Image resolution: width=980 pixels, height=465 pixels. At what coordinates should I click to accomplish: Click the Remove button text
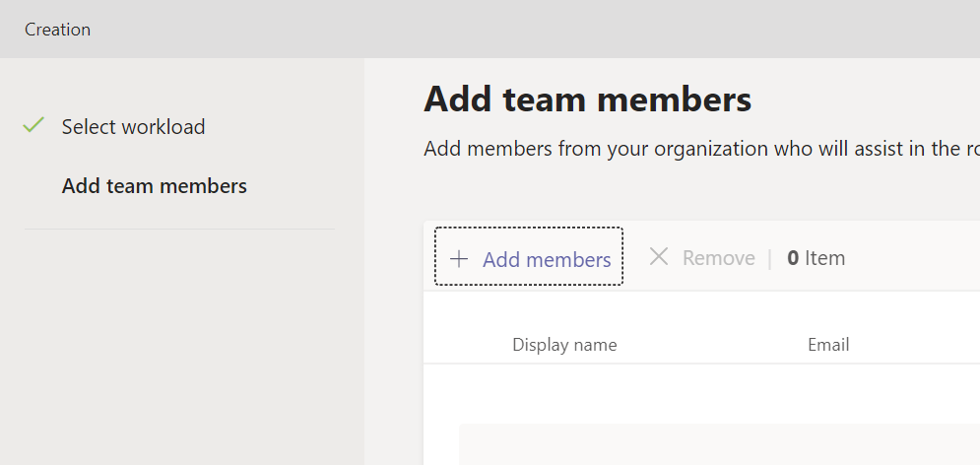pyautogui.click(x=718, y=259)
